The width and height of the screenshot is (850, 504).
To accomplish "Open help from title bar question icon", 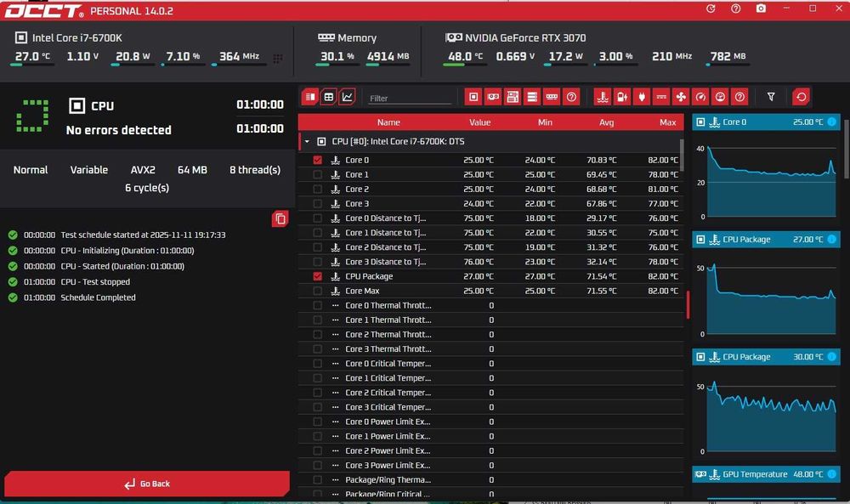I will point(735,8).
